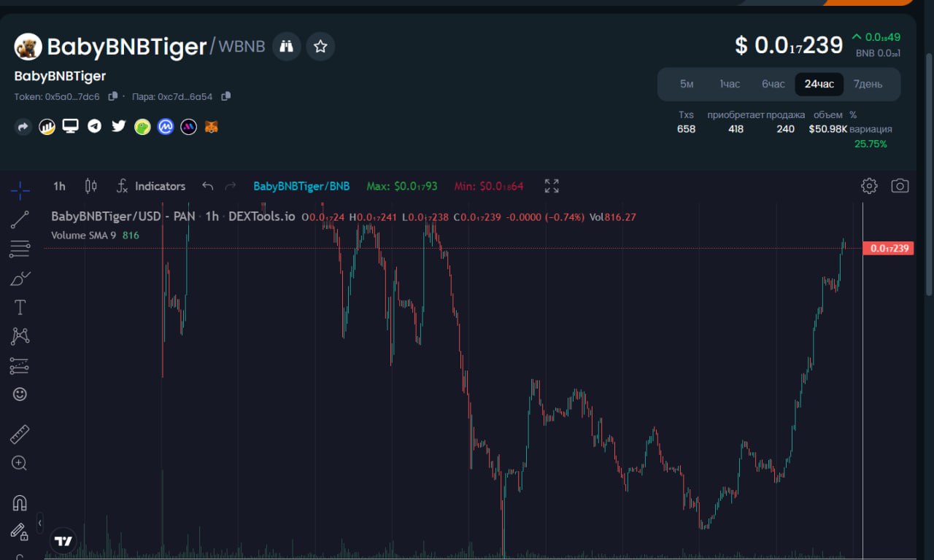Select the horizontal lines Fib tool
This screenshot has width=934, height=560.
pyautogui.click(x=20, y=249)
